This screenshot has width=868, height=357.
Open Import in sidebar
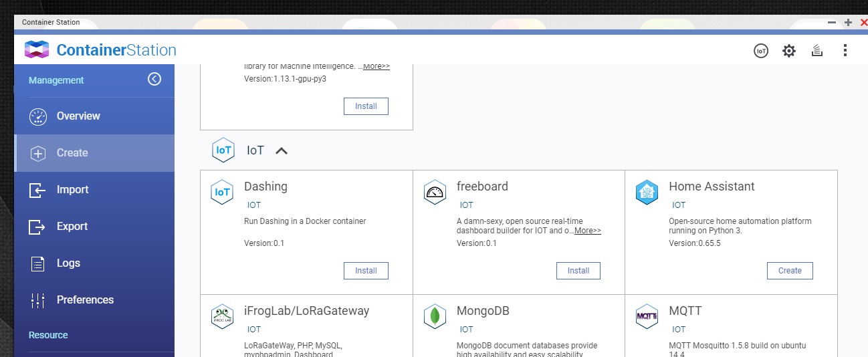pos(94,190)
